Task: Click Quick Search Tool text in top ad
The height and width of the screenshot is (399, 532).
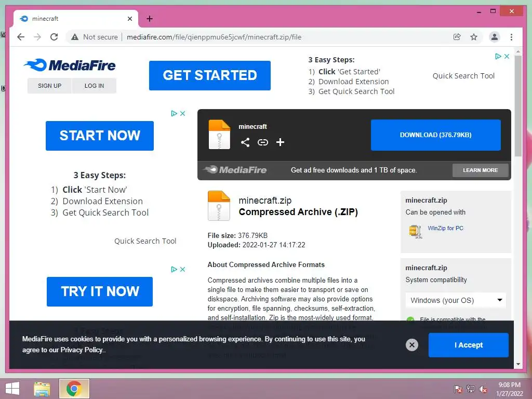Action: point(463,76)
